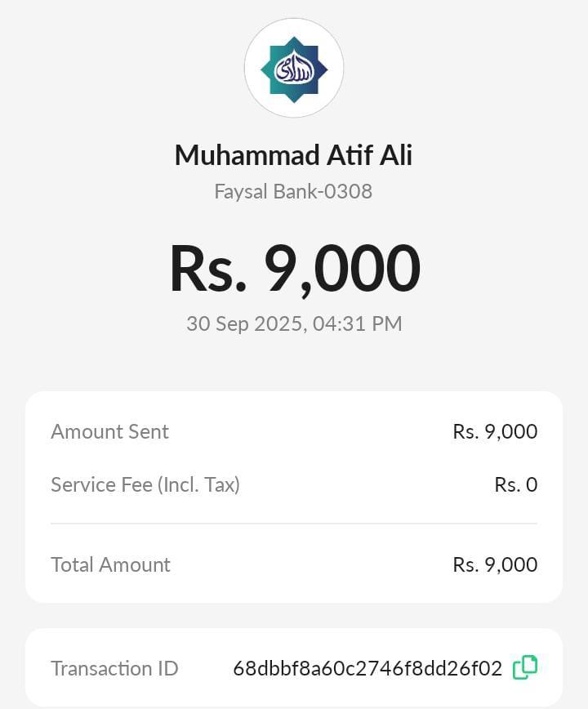Click the Rs. 9,000 value beside Total Amount
The height and width of the screenshot is (709, 588).
(495, 564)
